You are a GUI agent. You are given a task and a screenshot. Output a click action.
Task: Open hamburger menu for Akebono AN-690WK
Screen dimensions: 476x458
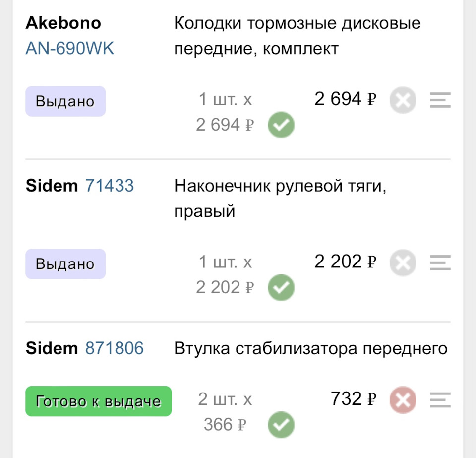[x=440, y=101]
